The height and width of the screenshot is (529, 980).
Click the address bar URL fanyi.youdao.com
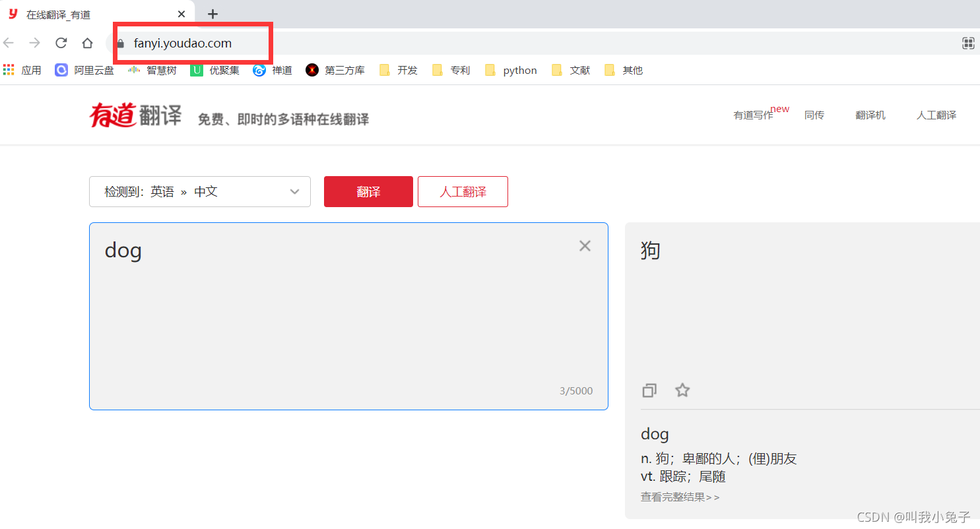pyautogui.click(x=183, y=44)
